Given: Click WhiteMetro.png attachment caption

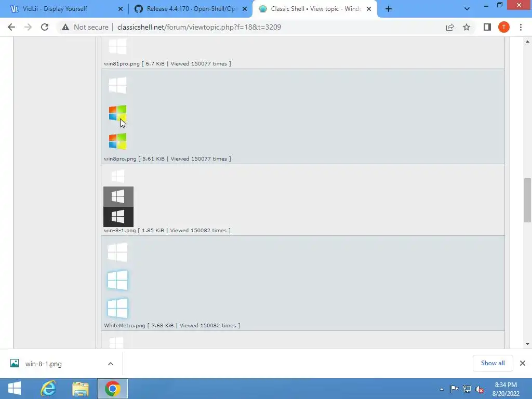Looking at the screenshot, I should (x=171, y=325).
